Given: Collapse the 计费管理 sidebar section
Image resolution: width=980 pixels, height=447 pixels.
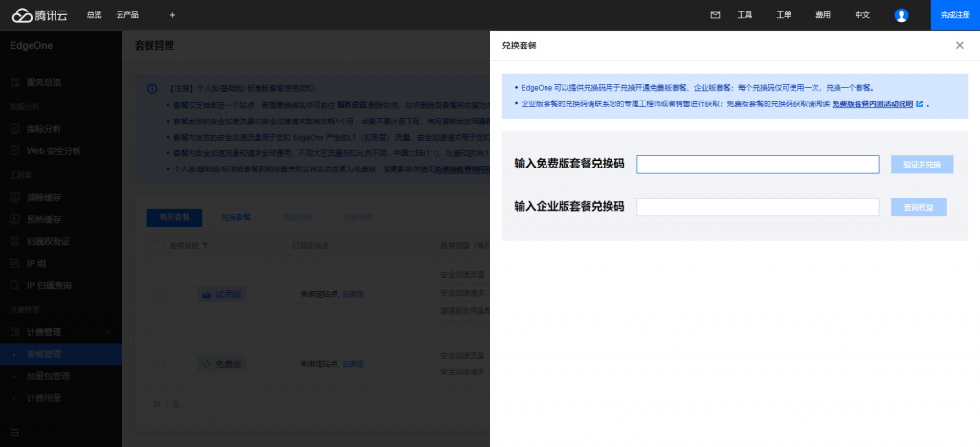Looking at the screenshot, I should (x=107, y=332).
